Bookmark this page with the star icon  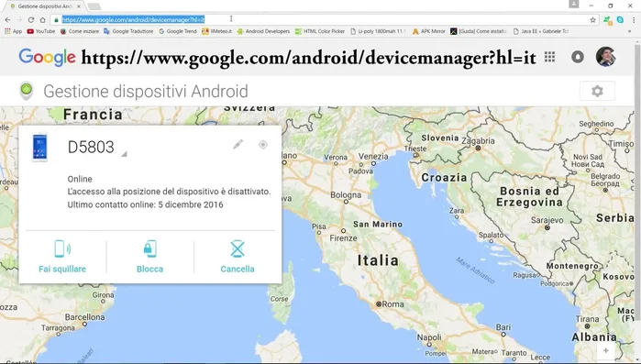point(592,19)
